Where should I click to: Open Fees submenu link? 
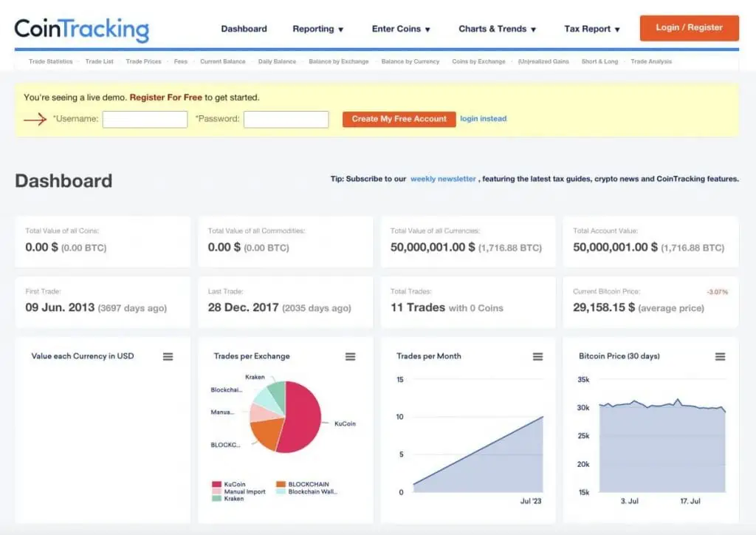click(181, 61)
